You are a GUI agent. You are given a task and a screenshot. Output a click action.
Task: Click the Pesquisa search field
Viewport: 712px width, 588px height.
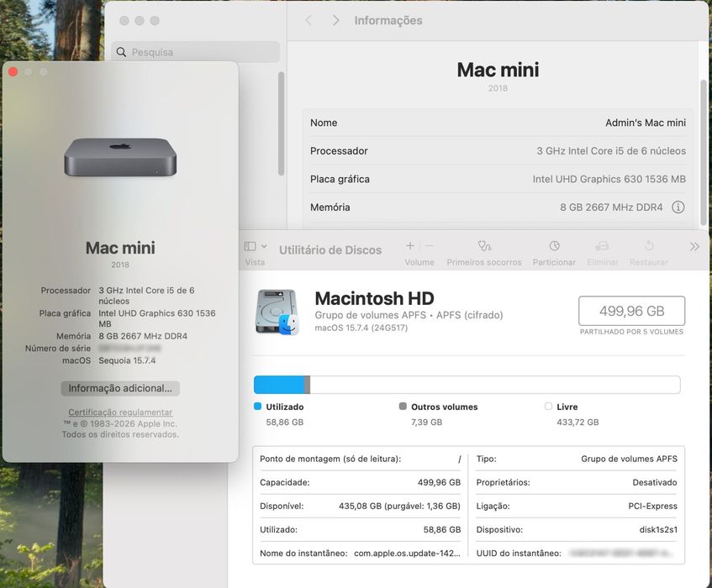pyautogui.click(x=195, y=52)
